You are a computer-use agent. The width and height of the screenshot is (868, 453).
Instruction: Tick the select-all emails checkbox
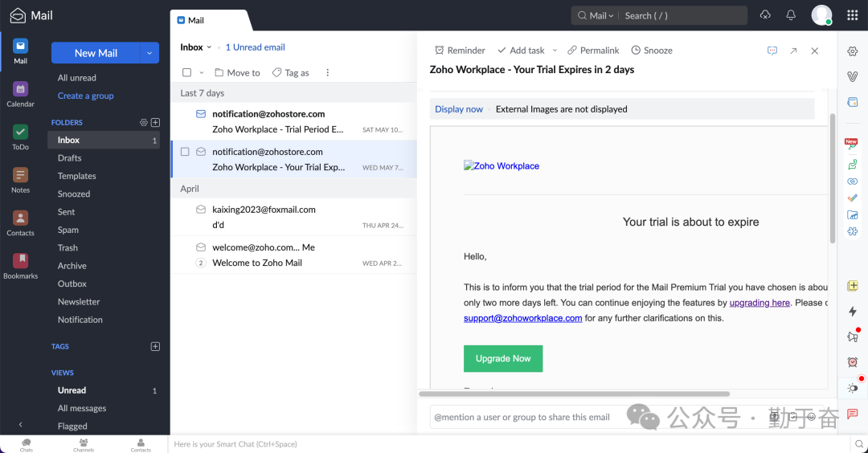pyautogui.click(x=186, y=72)
